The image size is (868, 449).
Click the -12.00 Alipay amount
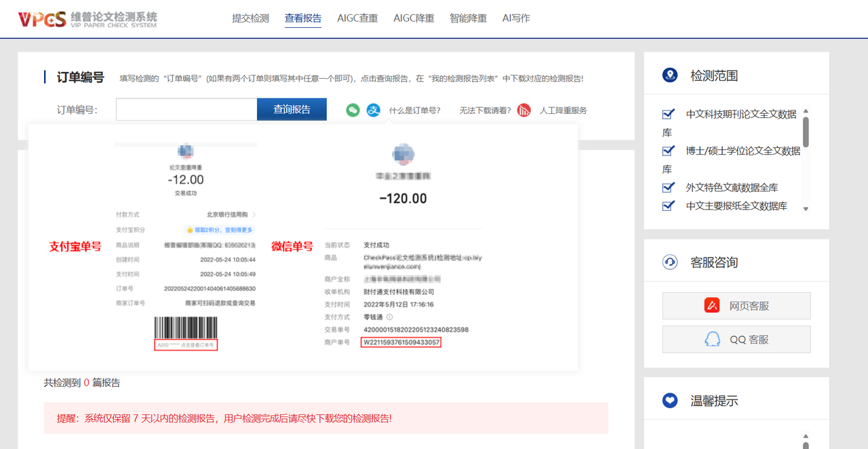point(186,180)
